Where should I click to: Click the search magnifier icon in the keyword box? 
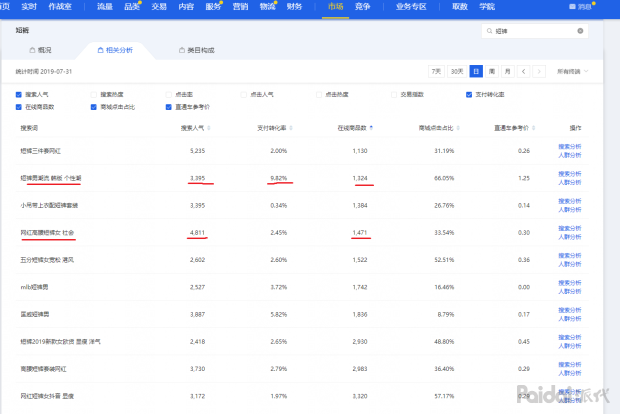pos(489,31)
